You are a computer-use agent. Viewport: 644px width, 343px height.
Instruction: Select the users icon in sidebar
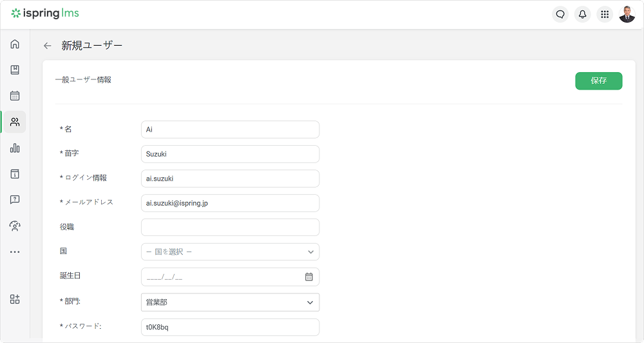(x=15, y=122)
